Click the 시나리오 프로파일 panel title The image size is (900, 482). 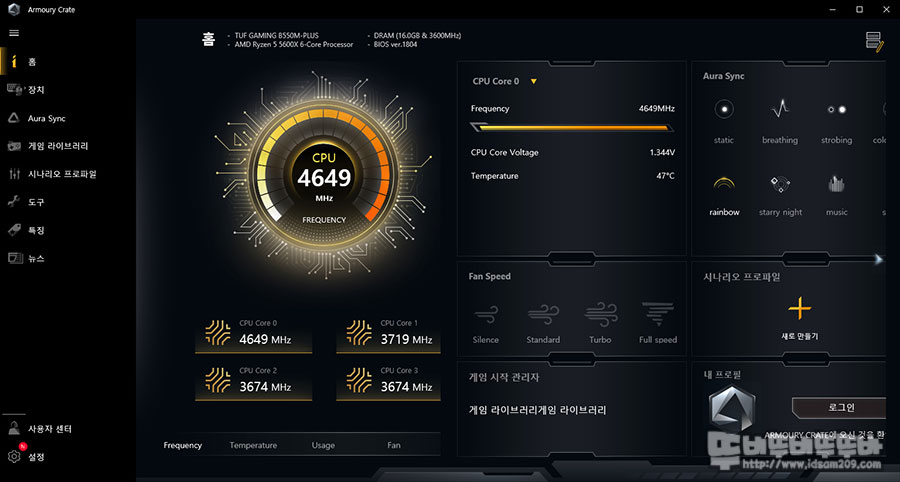tap(742, 277)
